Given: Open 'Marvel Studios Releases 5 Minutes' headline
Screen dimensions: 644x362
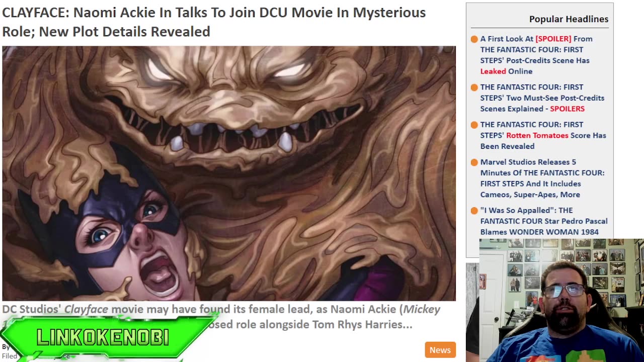Looking at the screenshot, I should pyautogui.click(x=542, y=178).
